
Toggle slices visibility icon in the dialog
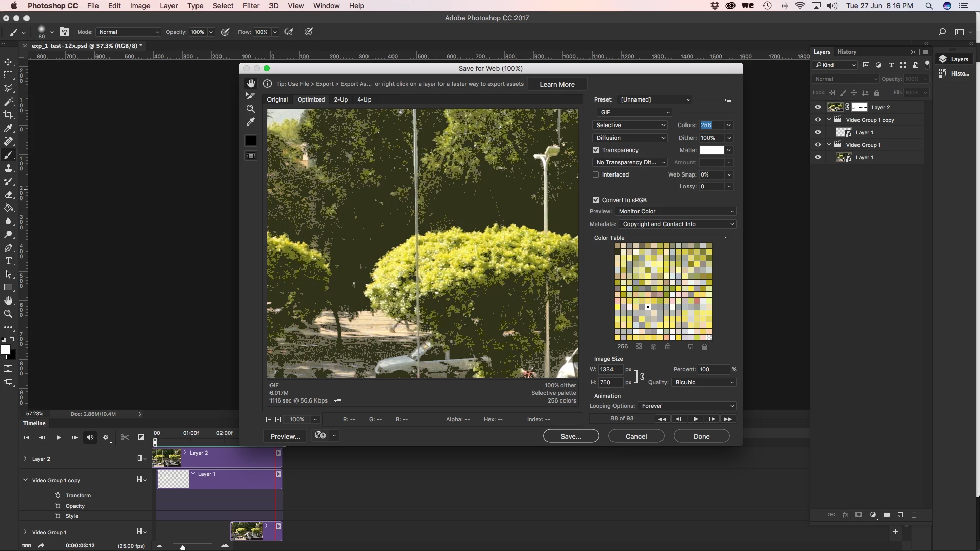(x=251, y=156)
